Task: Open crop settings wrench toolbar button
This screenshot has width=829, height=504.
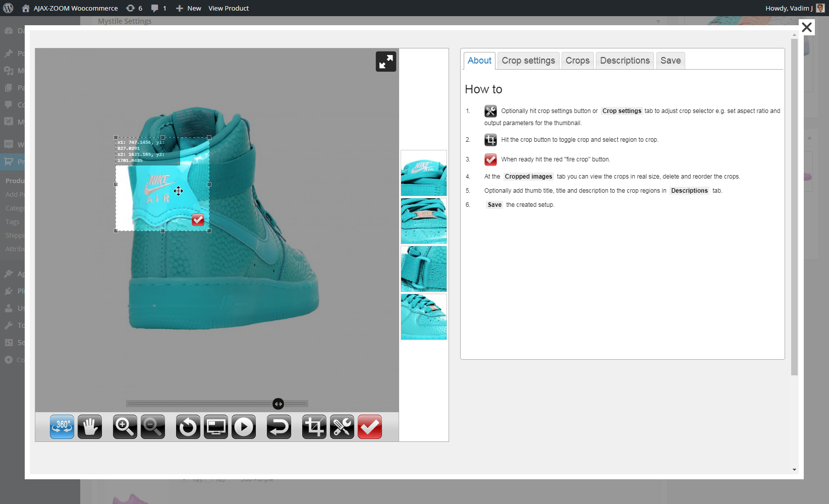Action: click(342, 427)
